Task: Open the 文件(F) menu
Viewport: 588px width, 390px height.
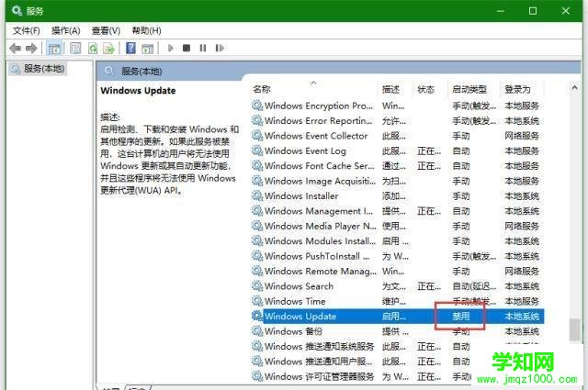Action: 27,30
